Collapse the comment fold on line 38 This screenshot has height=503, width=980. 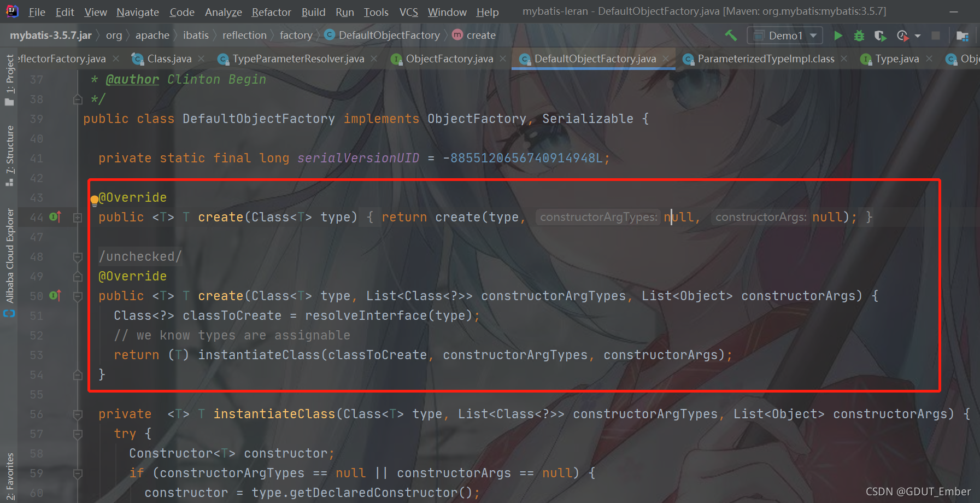tap(78, 100)
